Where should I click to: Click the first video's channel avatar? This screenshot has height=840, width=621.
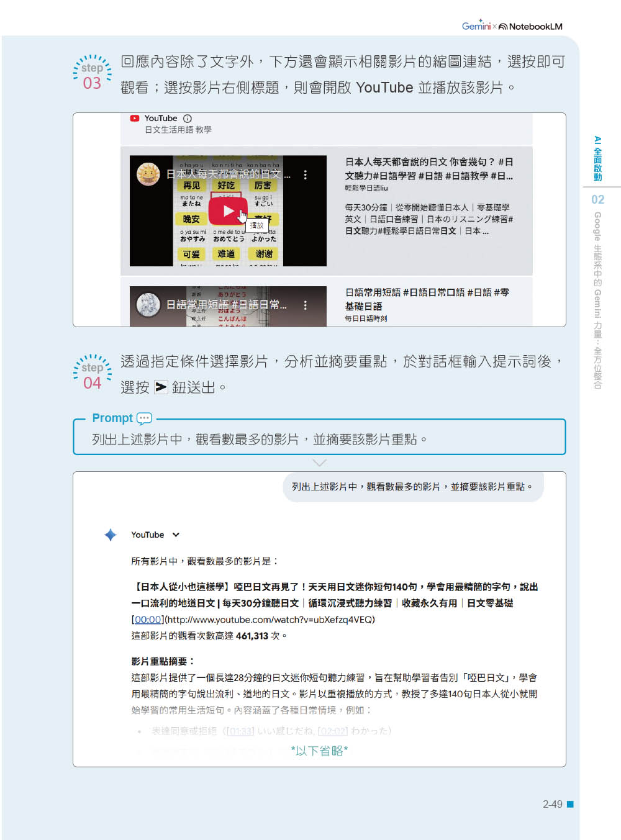point(148,174)
